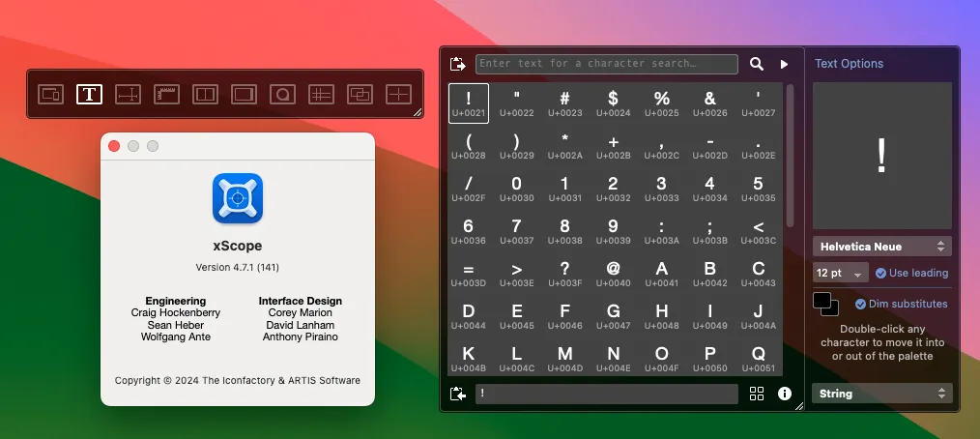Open the 12 pt font size dropdown
This screenshot has height=439, width=980.
point(841,273)
